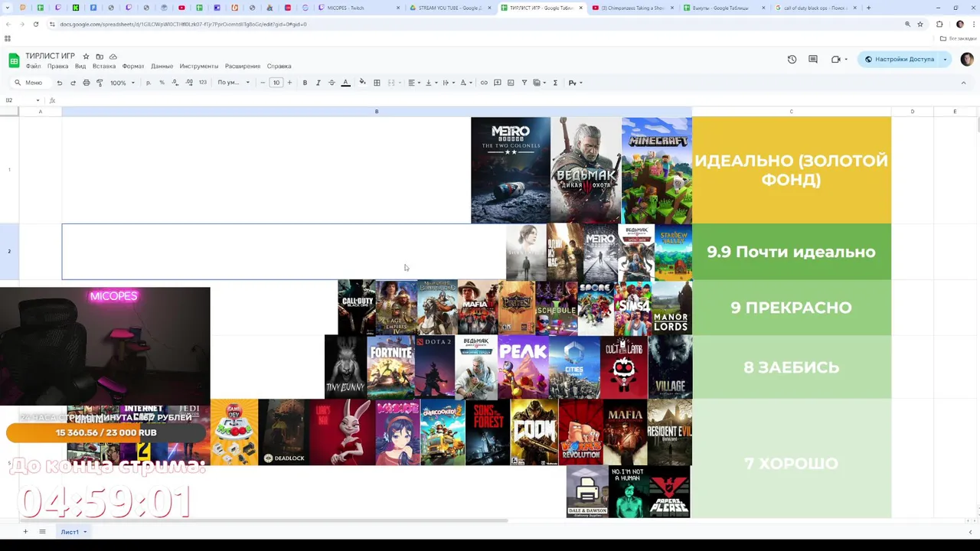Increase decimal places with the .00 icon
980x551 pixels.
pos(189,83)
